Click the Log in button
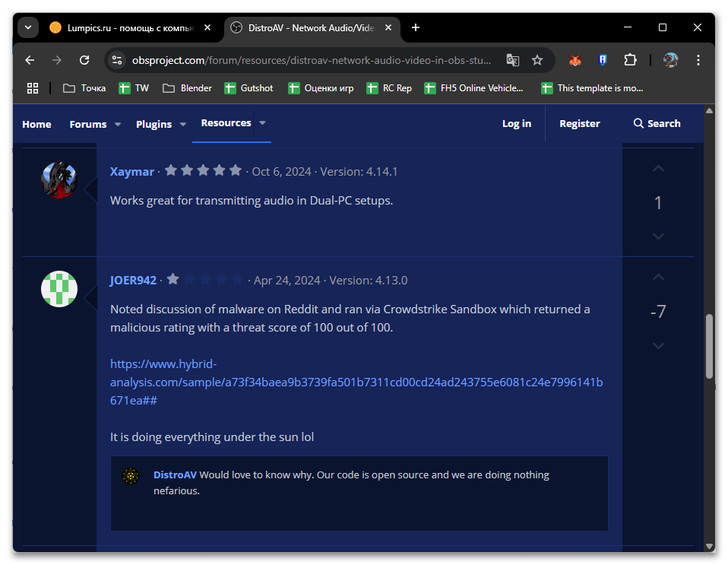728x565 pixels. coord(517,124)
